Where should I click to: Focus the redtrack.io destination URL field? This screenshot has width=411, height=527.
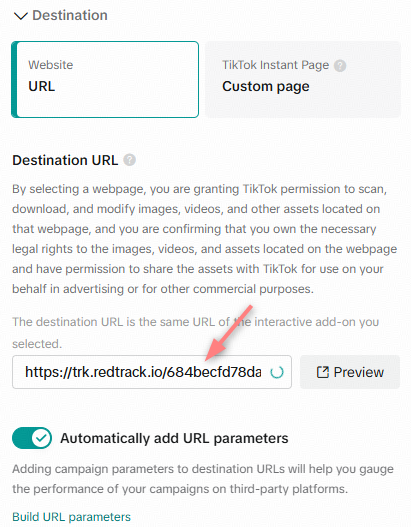152,372
